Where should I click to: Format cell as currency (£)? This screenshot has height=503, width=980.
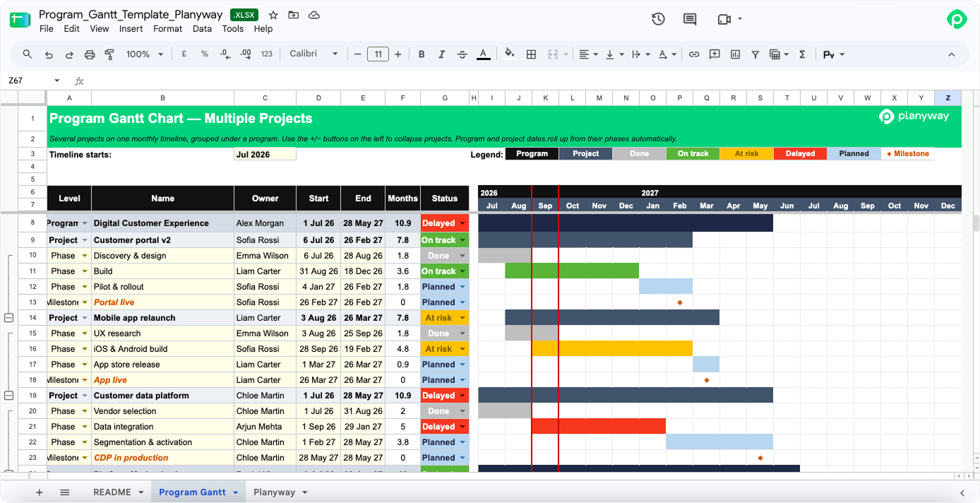(x=184, y=54)
